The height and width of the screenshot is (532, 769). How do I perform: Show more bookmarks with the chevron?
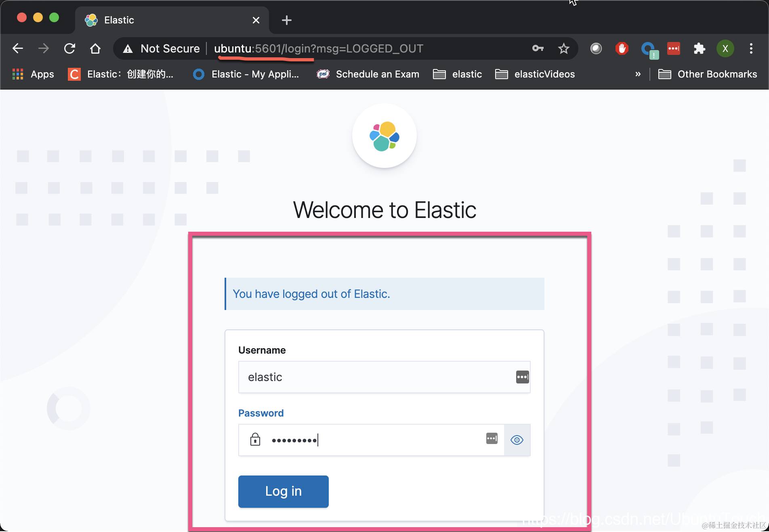click(x=638, y=74)
